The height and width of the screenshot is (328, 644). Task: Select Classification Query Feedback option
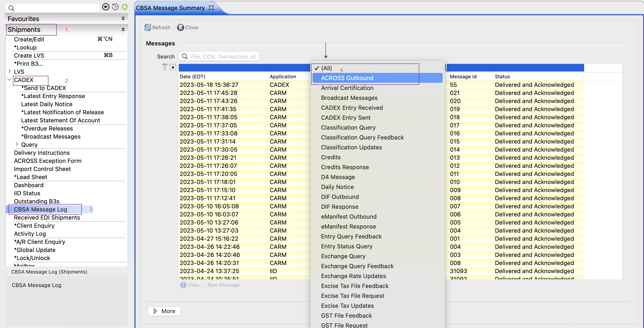(362, 137)
